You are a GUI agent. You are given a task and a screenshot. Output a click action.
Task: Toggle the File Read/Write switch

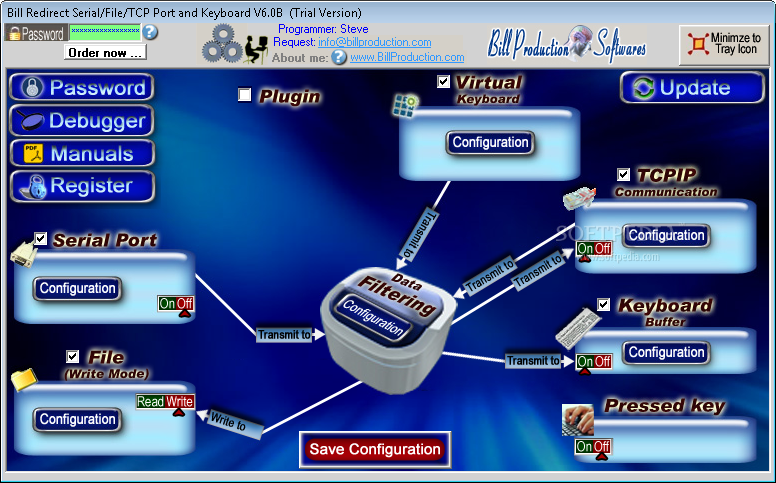tap(165, 402)
